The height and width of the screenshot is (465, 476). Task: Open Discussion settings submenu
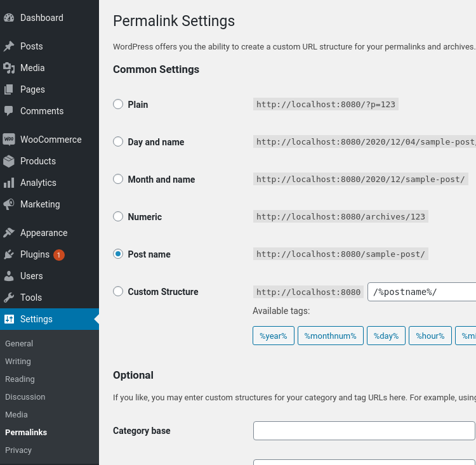pyautogui.click(x=25, y=397)
